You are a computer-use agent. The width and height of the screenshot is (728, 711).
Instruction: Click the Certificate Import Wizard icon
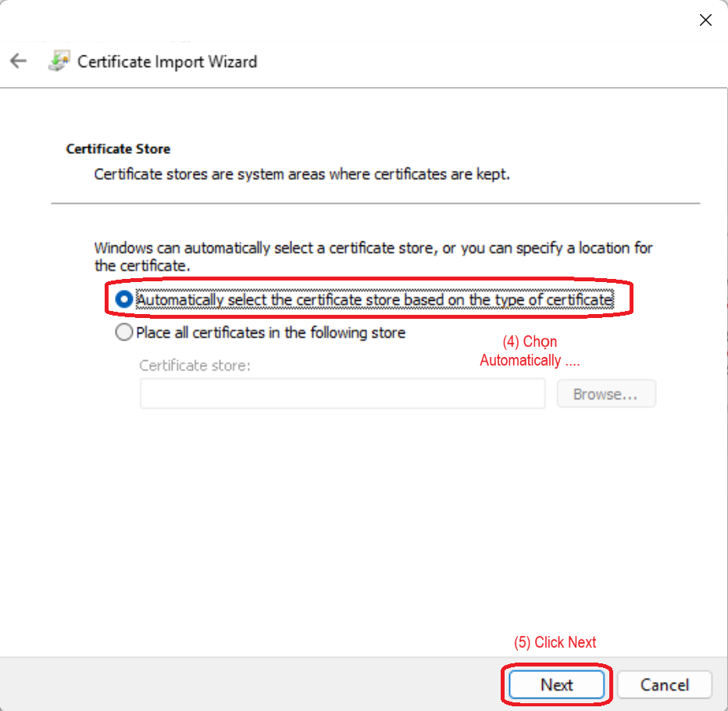pos(59,62)
